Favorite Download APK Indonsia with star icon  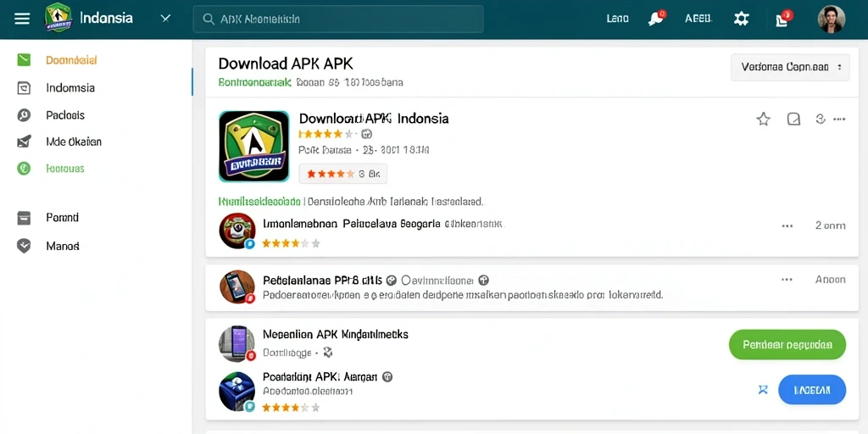(764, 119)
